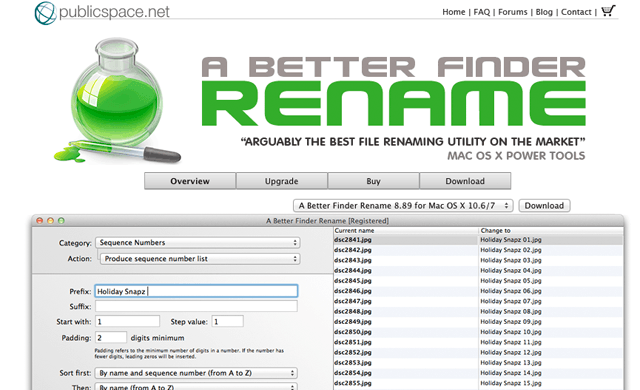Minimize the A Better Finder Rename window
Screen dimensions: 640x390
(51, 221)
